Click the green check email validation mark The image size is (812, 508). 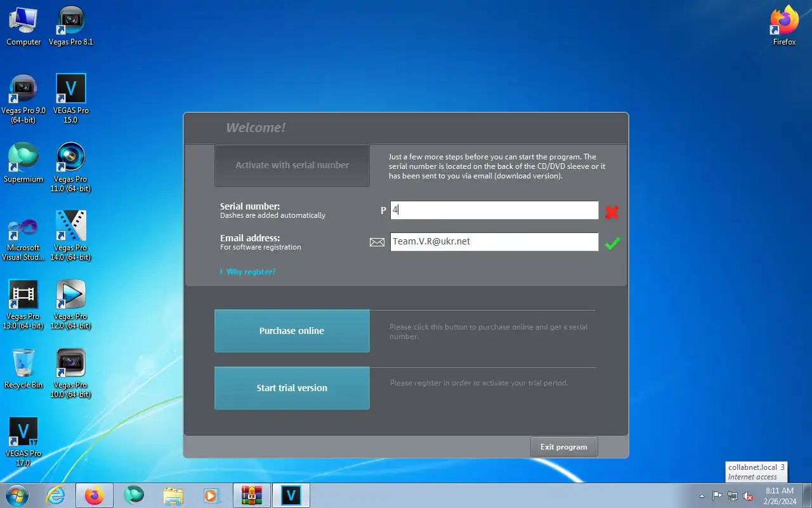click(612, 243)
